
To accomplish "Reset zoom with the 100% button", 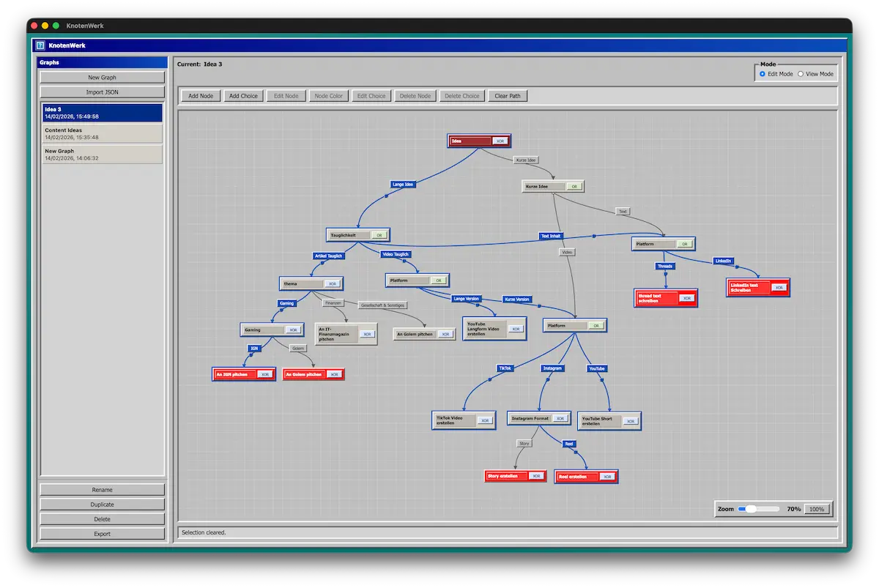I will [x=816, y=508].
